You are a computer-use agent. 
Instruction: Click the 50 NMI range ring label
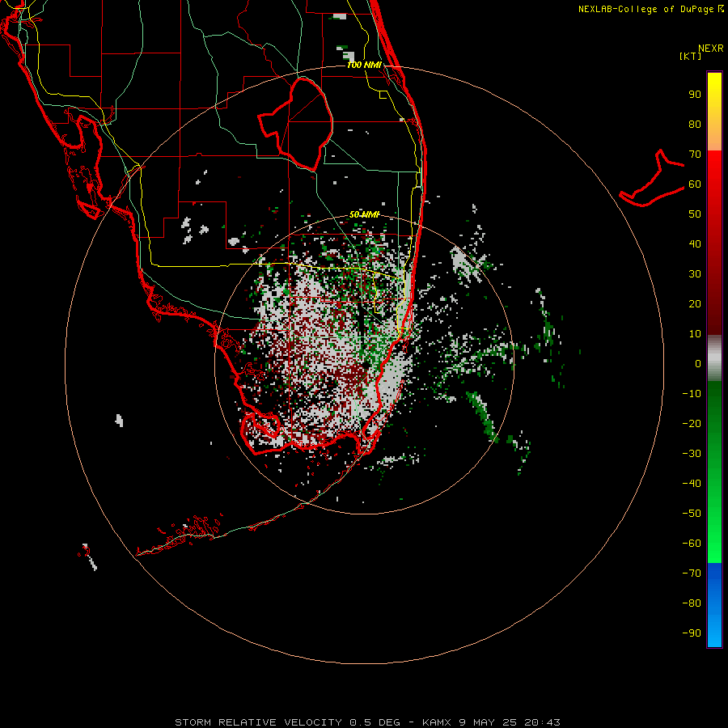pyautogui.click(x=364, y=214)
